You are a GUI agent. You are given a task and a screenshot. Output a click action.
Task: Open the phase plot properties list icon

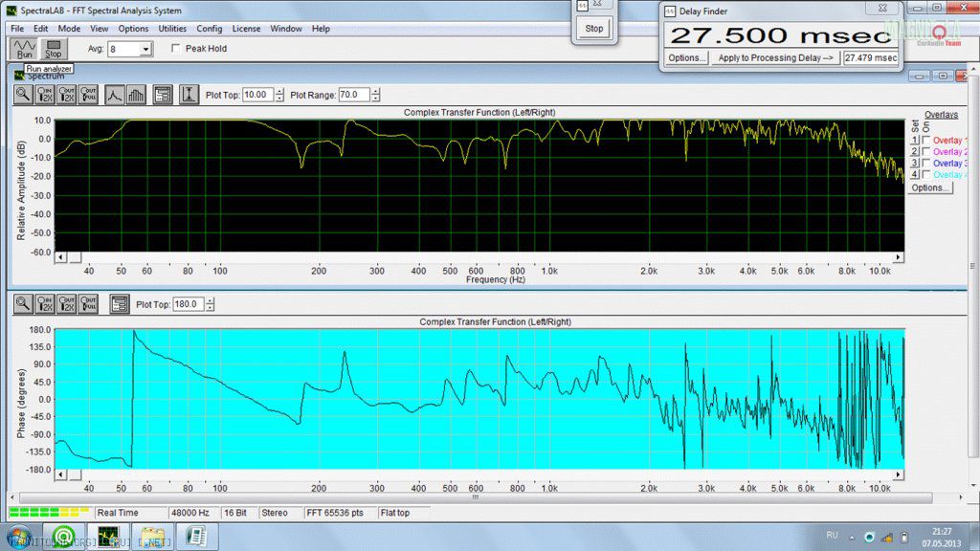120,303
